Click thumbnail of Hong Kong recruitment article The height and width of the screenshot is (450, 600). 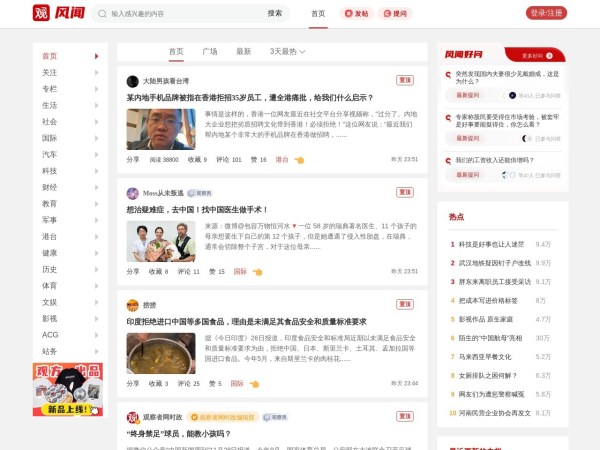(x=160, y=129)
